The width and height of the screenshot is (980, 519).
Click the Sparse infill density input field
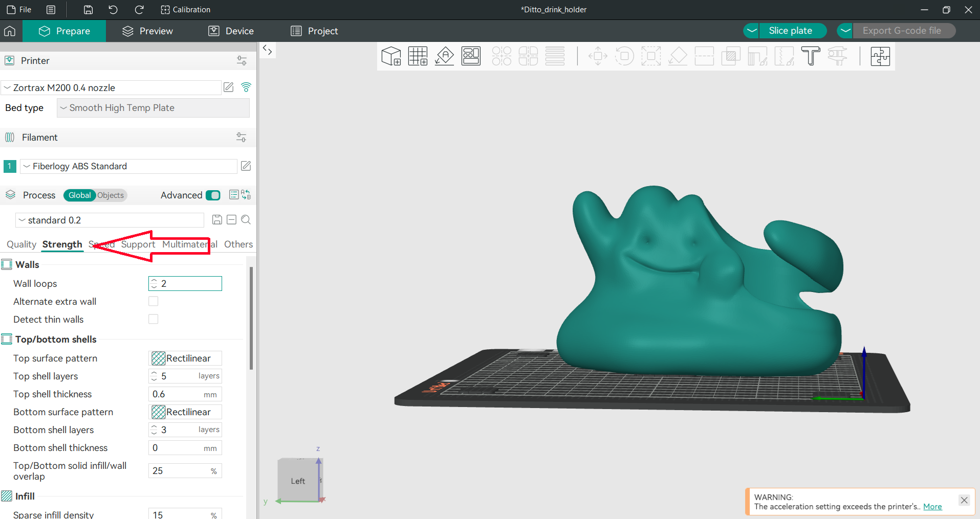pos(180,514)
